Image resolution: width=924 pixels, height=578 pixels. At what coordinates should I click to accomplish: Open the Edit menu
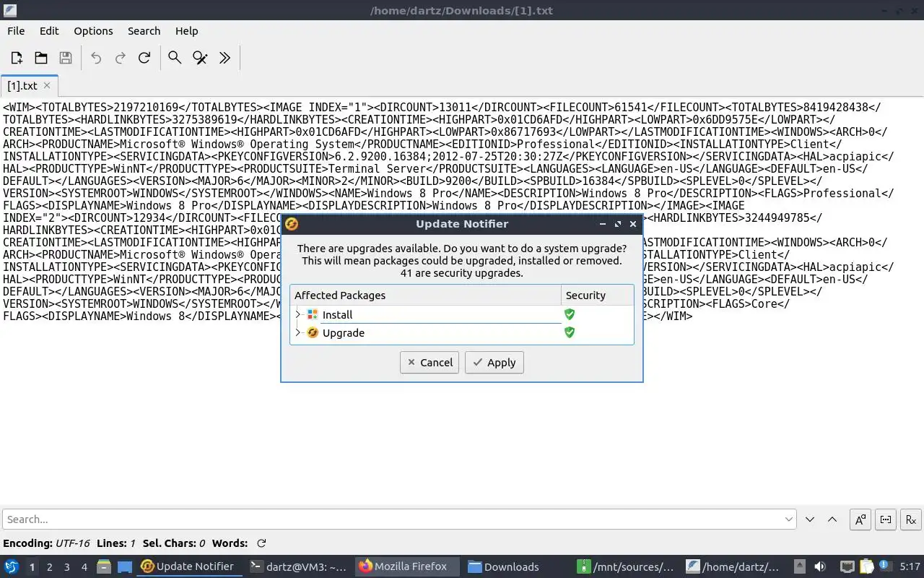(x=49, y=30)
